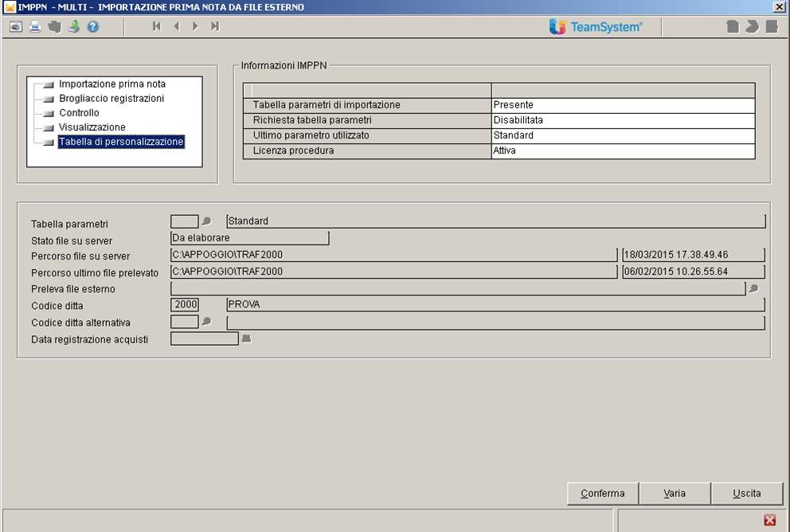Open lookup icon for Codice ditta alternativa
The width and height of the screenshot is (790, 532).
point(206,322)
